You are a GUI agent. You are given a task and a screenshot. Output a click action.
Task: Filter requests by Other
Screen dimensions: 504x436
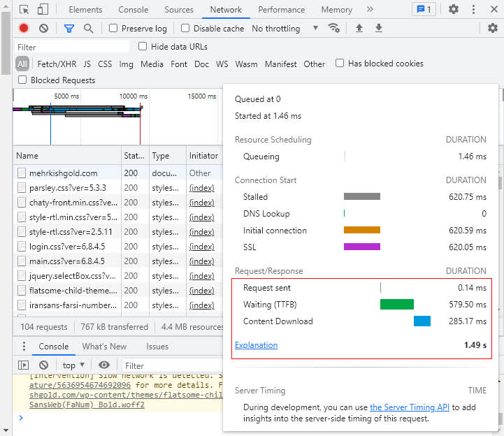[314, 64]
